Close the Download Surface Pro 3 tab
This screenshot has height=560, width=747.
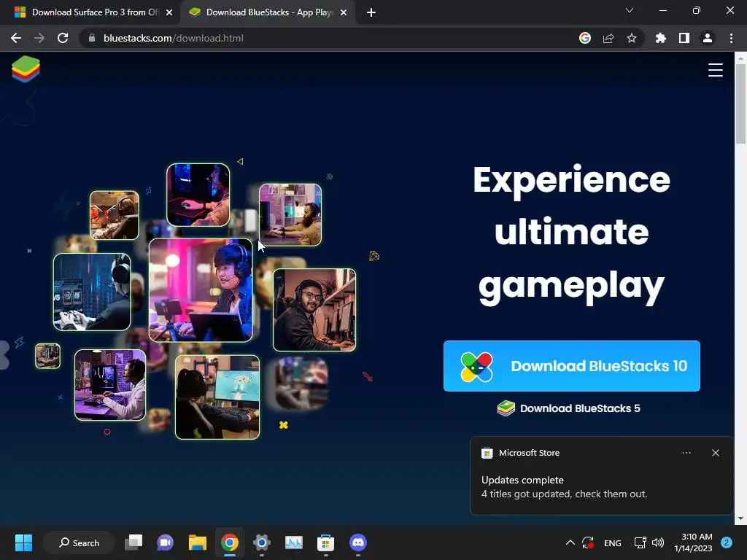click(169, 12)
